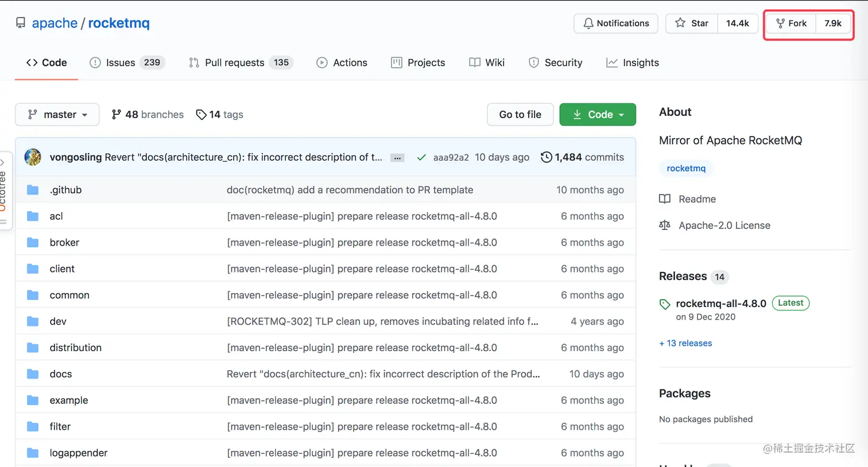
Task: Open the ROCKETMQ-302 TLP clean up commit
Action: point(382,321)
